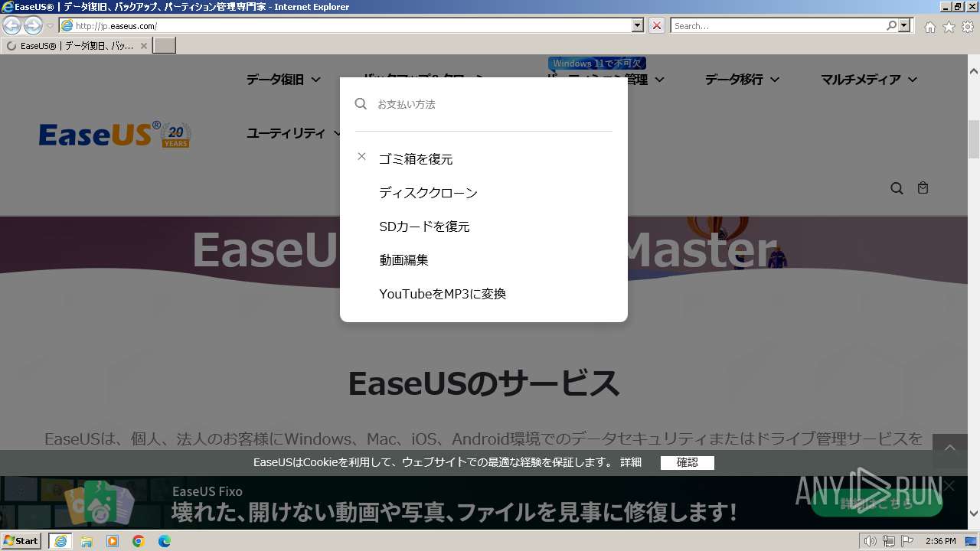Screen dimensions: 980x551
Task: Click the page vertical scrollbar thumb
Action: point(974,138)
